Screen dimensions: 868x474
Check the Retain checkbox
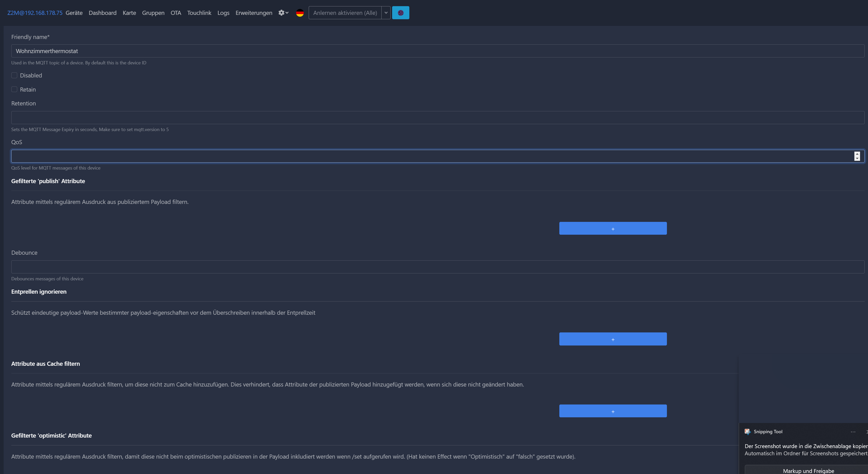[x=14, y=90]
